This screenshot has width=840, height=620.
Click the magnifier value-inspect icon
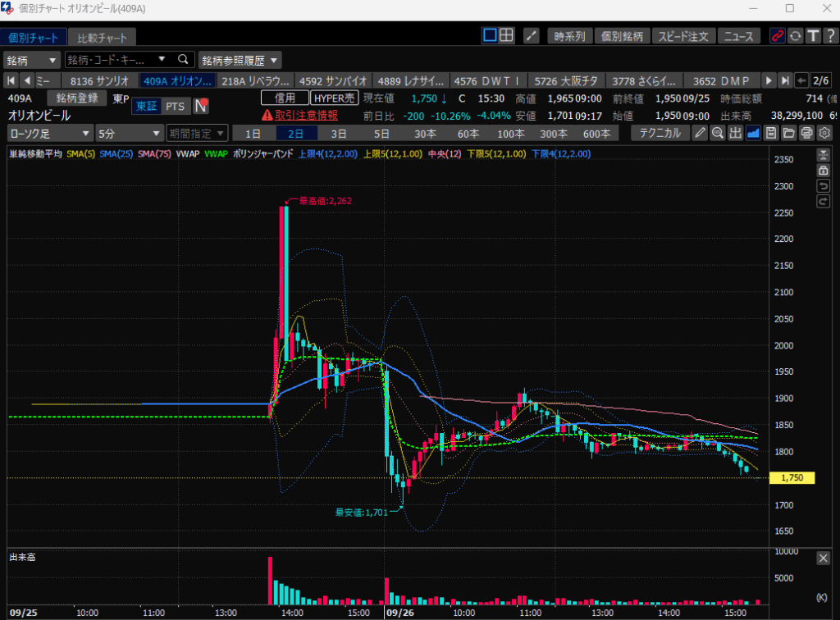pos(718,133)
